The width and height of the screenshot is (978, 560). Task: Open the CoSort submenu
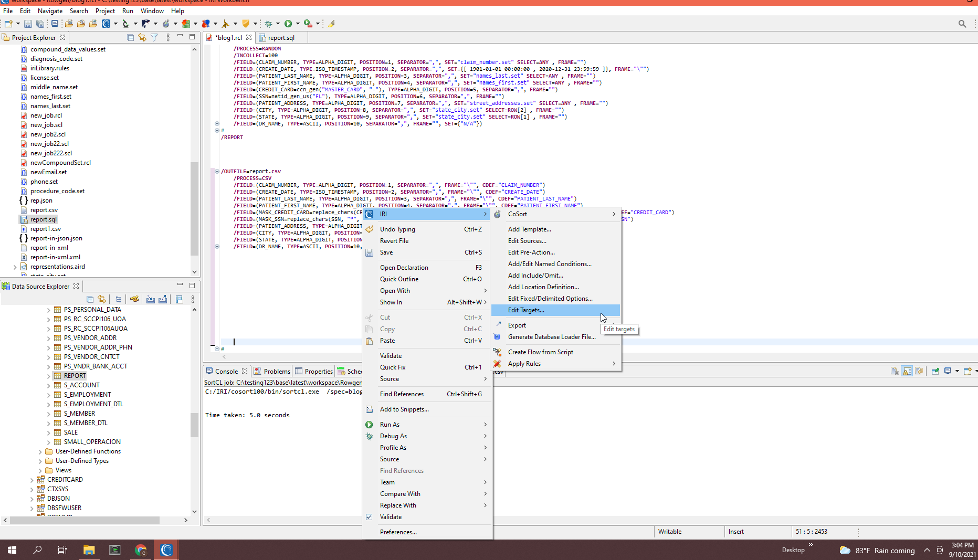(x=556, y=214)
